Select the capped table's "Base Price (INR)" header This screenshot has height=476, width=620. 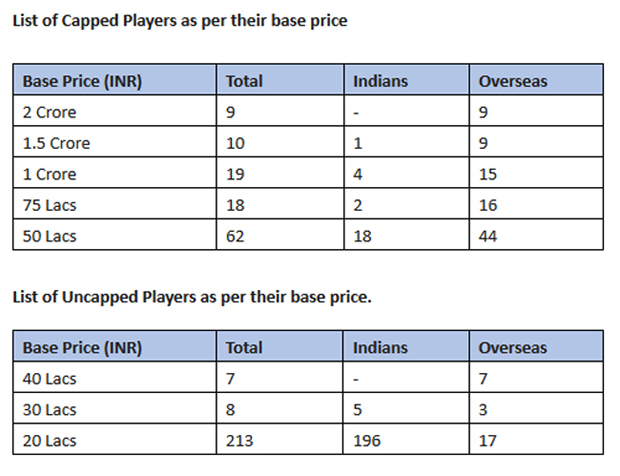coord(82,81)
